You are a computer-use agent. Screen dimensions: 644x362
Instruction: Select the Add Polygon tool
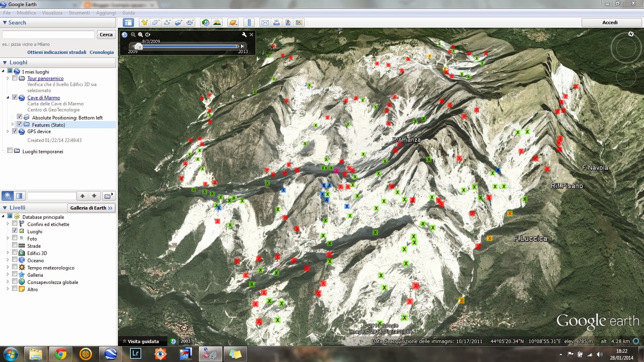(156, 23)
